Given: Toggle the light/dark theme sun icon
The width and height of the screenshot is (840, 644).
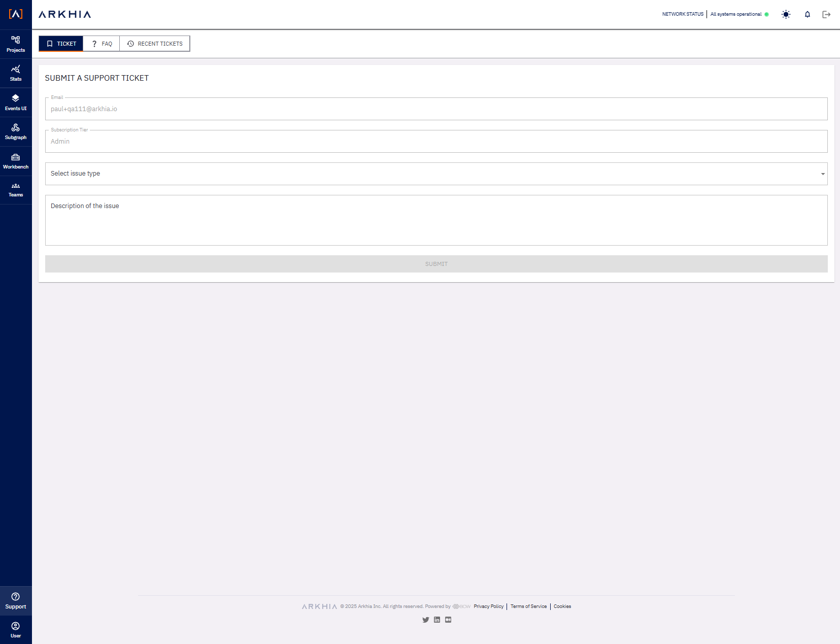Looking at the screenshot, I should (x=786, y=14).
